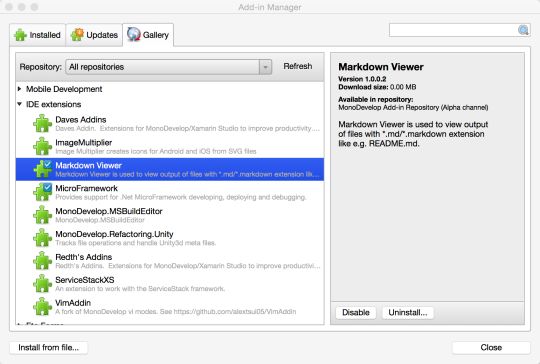Click the MonoDevelop Add-in Repository (Alpha channel) text
This screenshot has height=364, width=540.
point(413,107)
